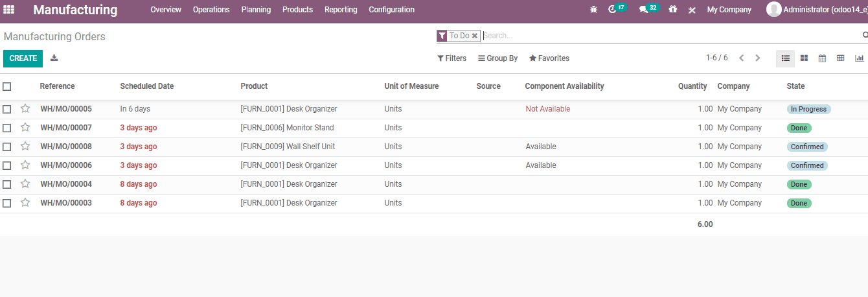Image resolution: width=868 pixels, height=297 pixels.
Task: Click the download export icon
Action: click(x=54, y=58)
